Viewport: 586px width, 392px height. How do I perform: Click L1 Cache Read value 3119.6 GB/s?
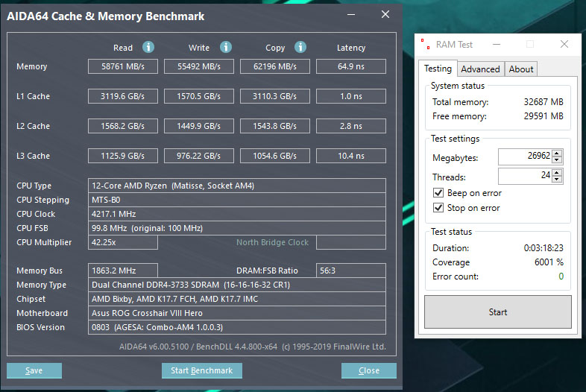click(x=123, y=96)
